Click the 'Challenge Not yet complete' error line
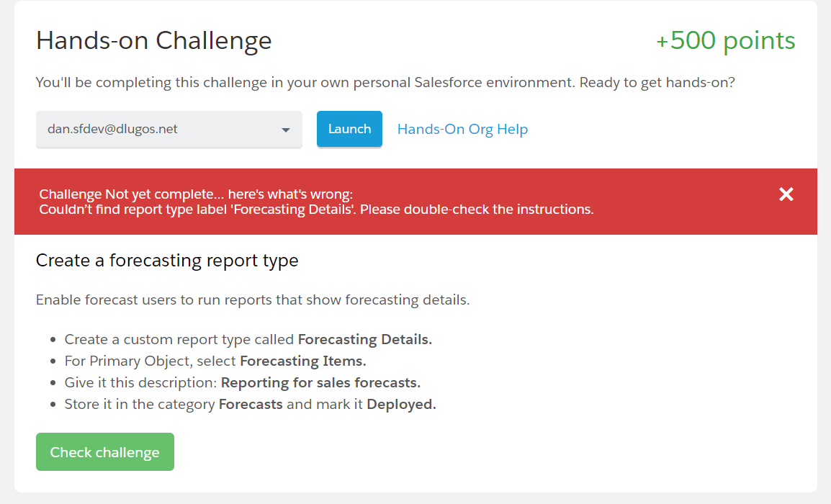The width and height of the screenshot is (831, 504). pos(196,194)
